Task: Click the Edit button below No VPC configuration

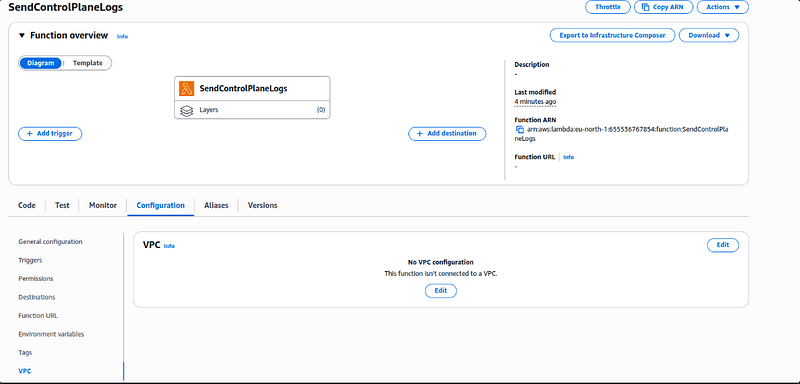Action: [x=441, y=291]
